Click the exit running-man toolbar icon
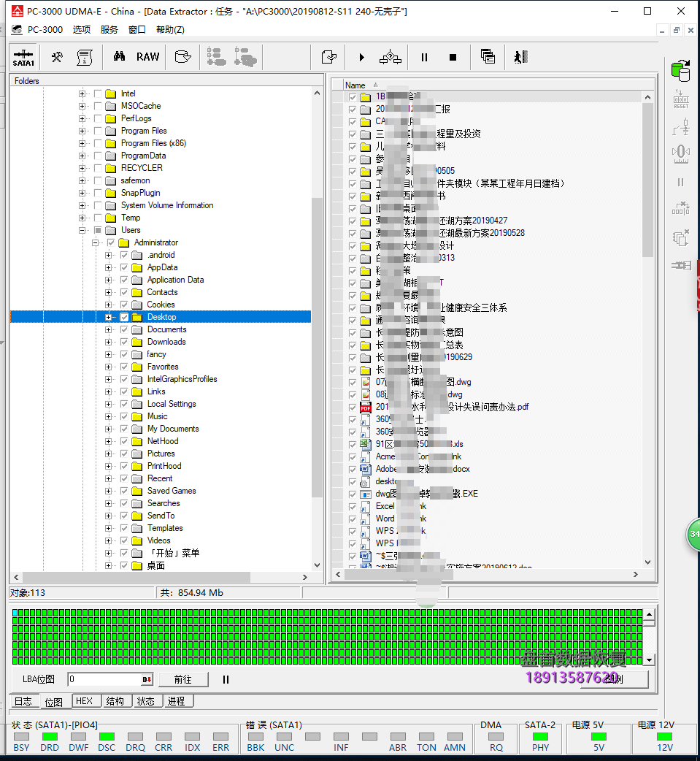 pyautogui.click(x=520, y=57)
